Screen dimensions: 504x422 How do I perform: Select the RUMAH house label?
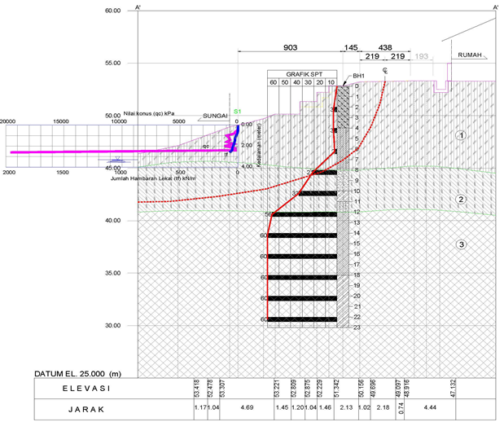470,55
